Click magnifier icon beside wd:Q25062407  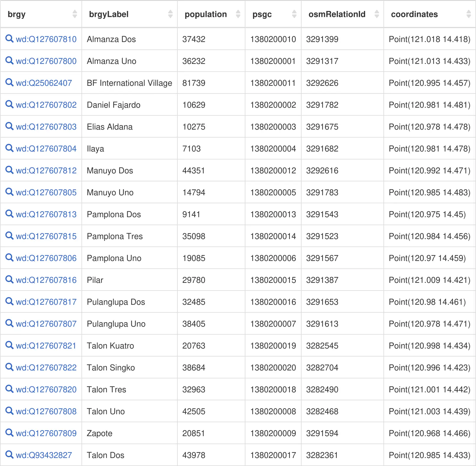(x=9, y=82)
